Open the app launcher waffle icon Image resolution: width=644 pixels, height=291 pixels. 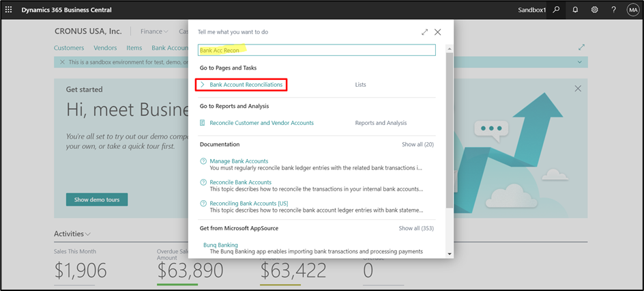[8, 10]
